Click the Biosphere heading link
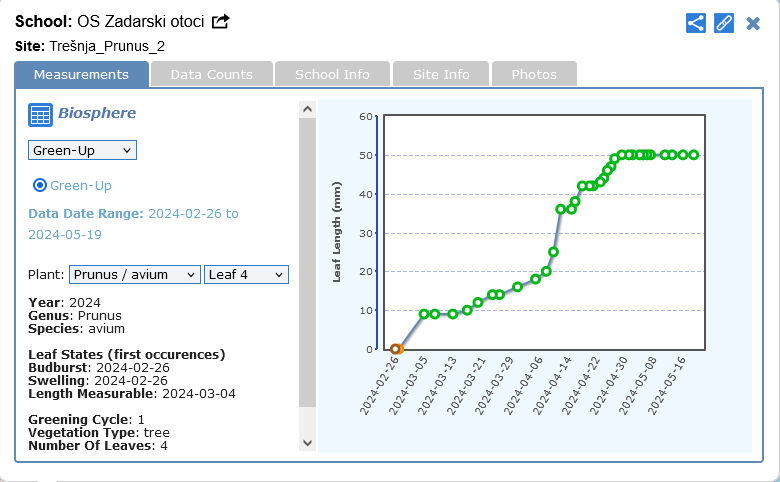 [97, 113]
